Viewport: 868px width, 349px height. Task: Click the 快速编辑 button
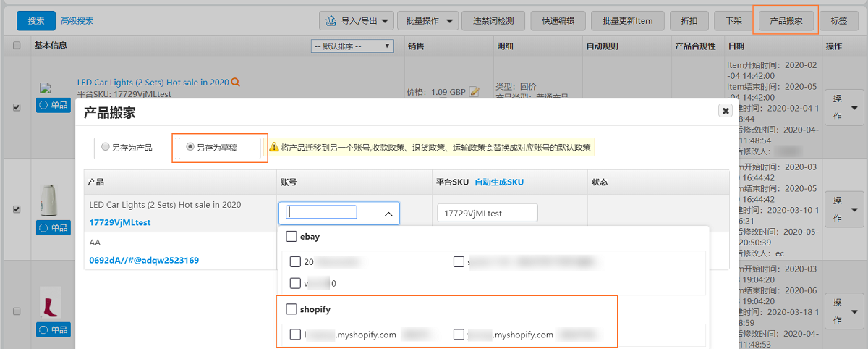pyautogui.click(x=558, y=21)
